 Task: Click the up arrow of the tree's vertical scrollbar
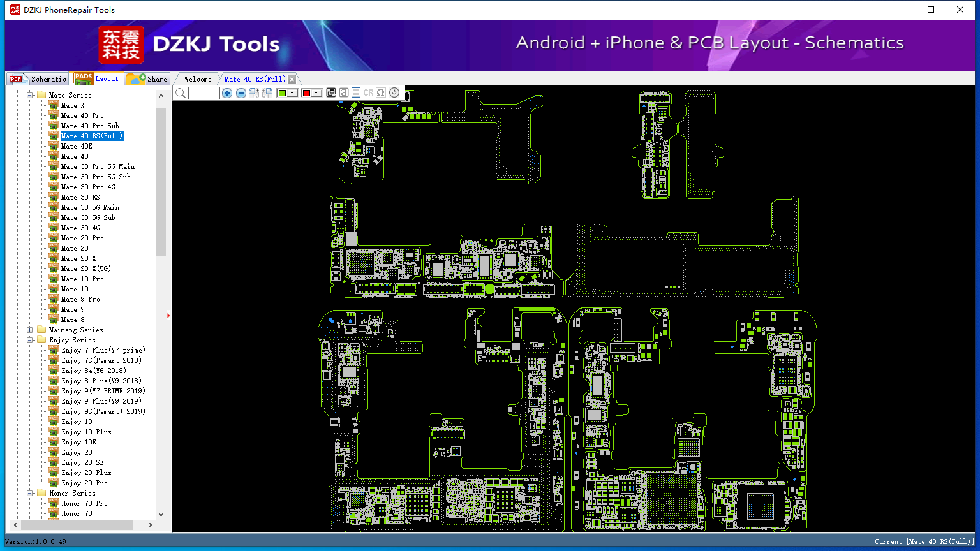click(161, 96)
